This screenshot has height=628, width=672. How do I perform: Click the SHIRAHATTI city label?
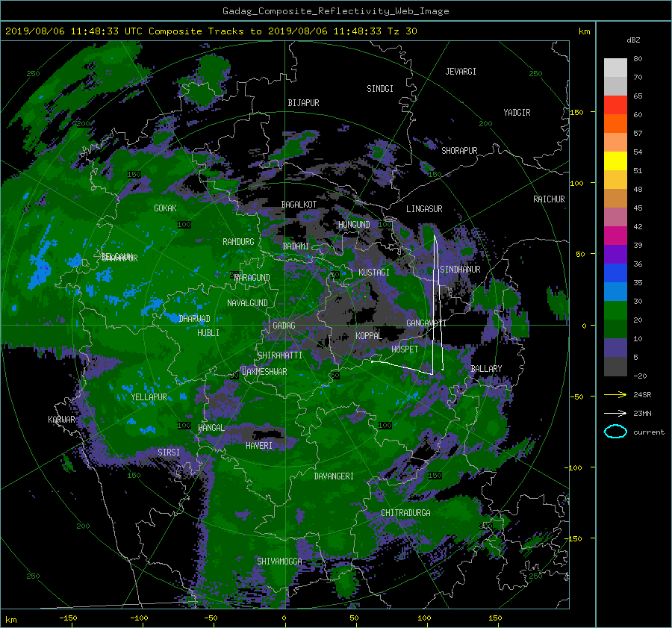click(280, 355)
